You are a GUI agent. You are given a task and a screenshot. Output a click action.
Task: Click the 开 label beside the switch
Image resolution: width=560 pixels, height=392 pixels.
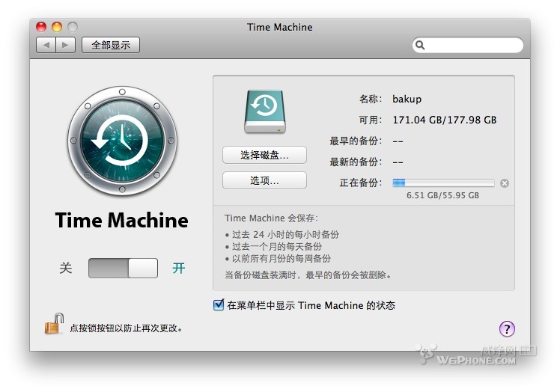(x=178, y=268)
